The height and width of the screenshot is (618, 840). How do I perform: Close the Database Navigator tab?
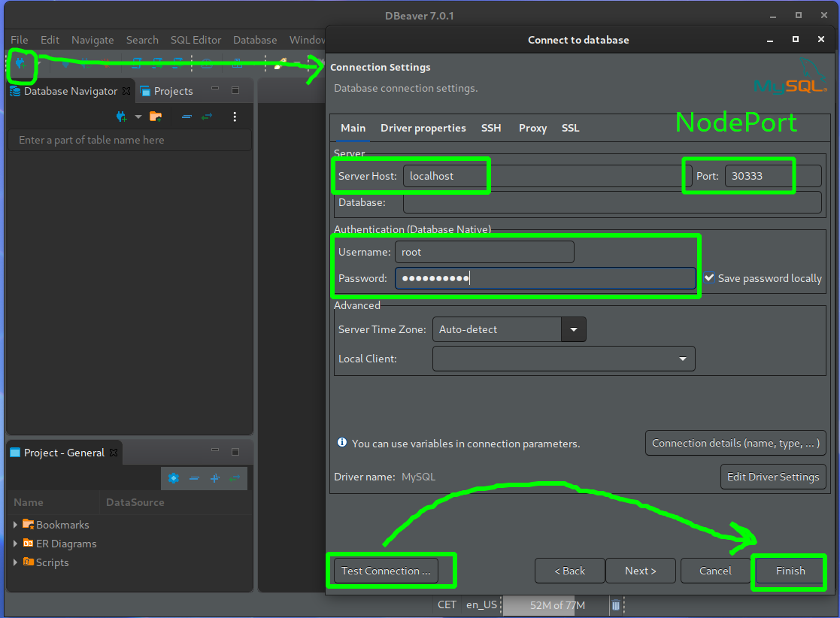126,90
